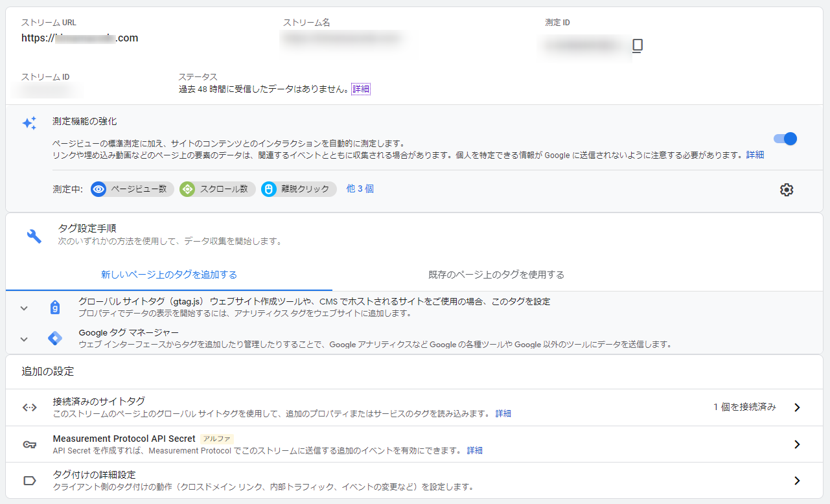
Task: Switch to 既存のページ上のタグを使用する tab
Action: (496, 275)
